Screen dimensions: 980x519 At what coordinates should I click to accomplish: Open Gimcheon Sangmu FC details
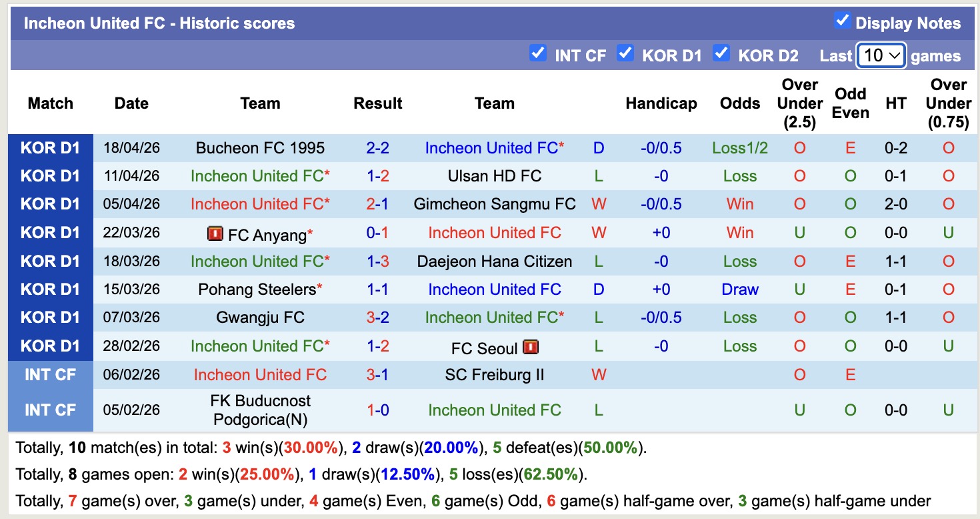(494, 204)
